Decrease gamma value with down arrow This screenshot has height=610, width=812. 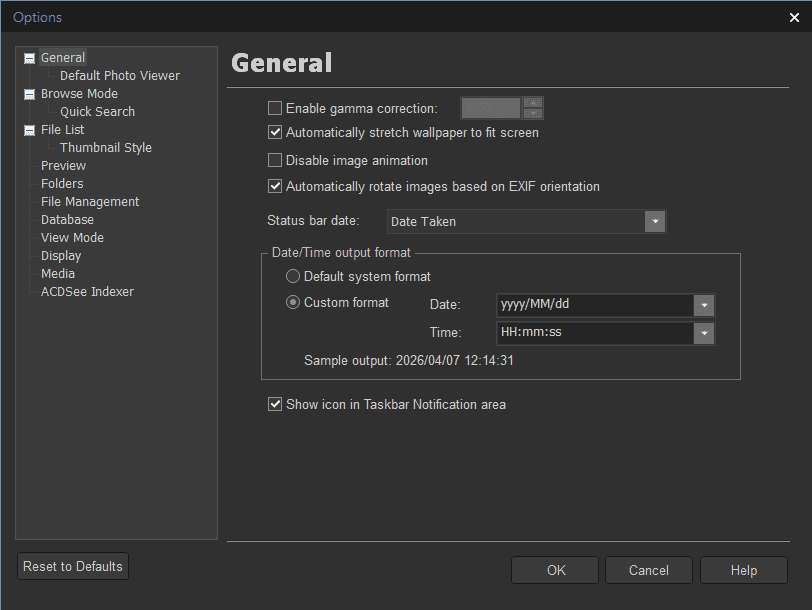(533, 113)
